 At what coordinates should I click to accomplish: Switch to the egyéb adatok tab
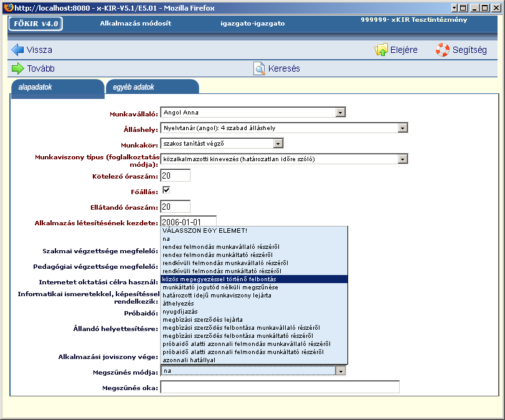coord(153,87)
